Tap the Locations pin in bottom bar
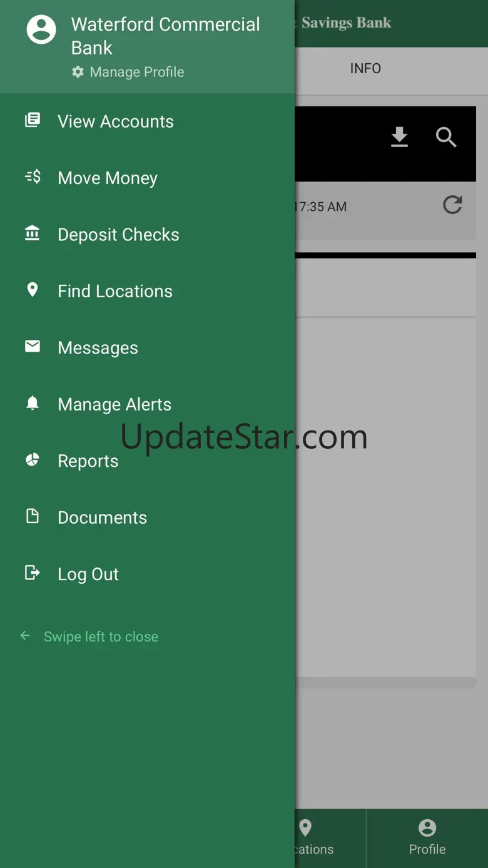This screenshot has width=488, height=868. click(305, 829)
